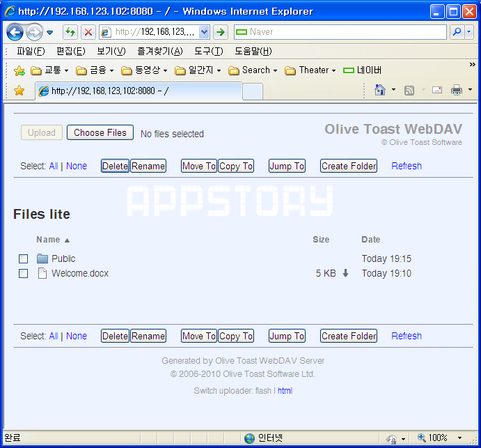Click in the Naver search box
Screen dimensions: 481x448
[x=340, y=32]
